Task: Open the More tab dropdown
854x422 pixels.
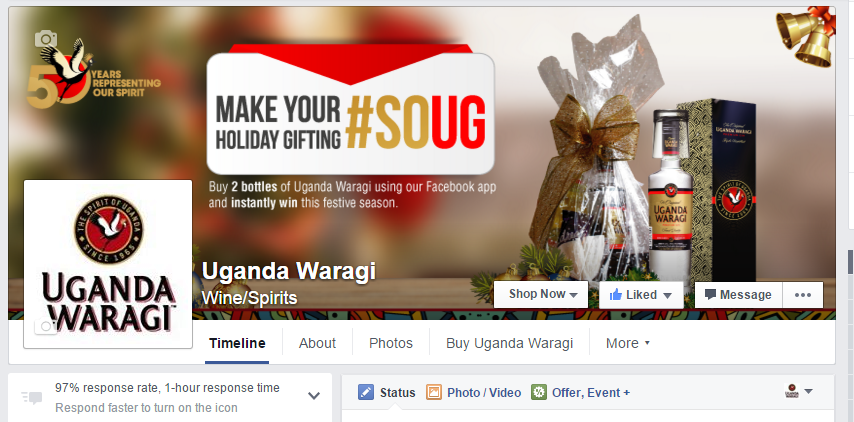Action: 628,343
